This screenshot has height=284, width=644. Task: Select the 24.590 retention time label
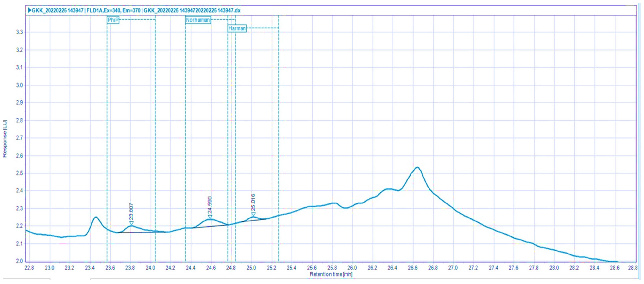point(210,205)
